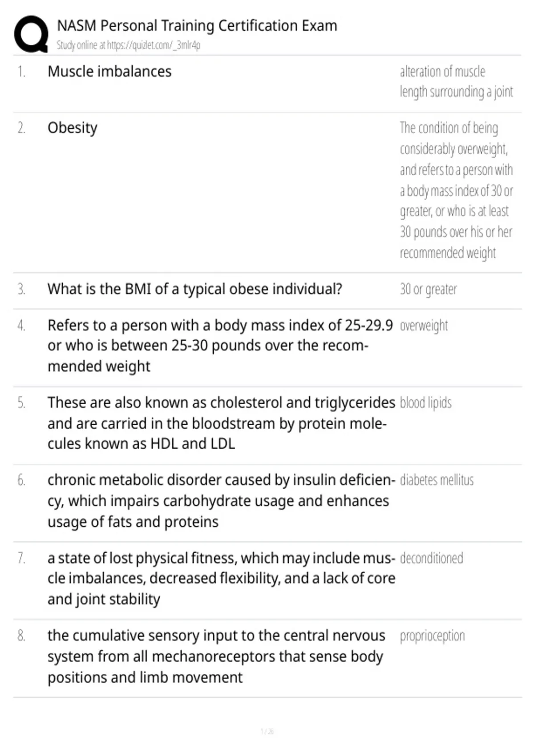Viewport: 534px width, 756px height.
Task: Click the Obesity definition paragraph
Action: 456,190
